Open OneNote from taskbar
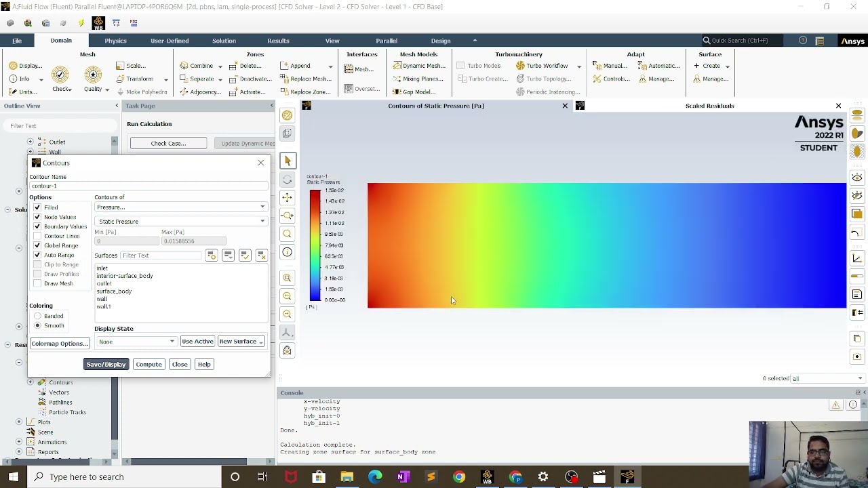This screenshot has width=868, height=488. point(403,477)
